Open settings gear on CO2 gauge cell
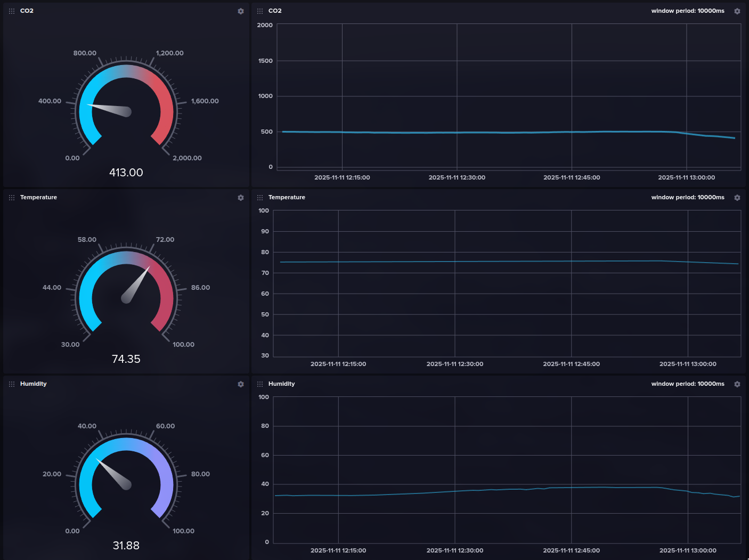Image resolution: width=749 pixels, height=560 pixels. coord(241,11)
